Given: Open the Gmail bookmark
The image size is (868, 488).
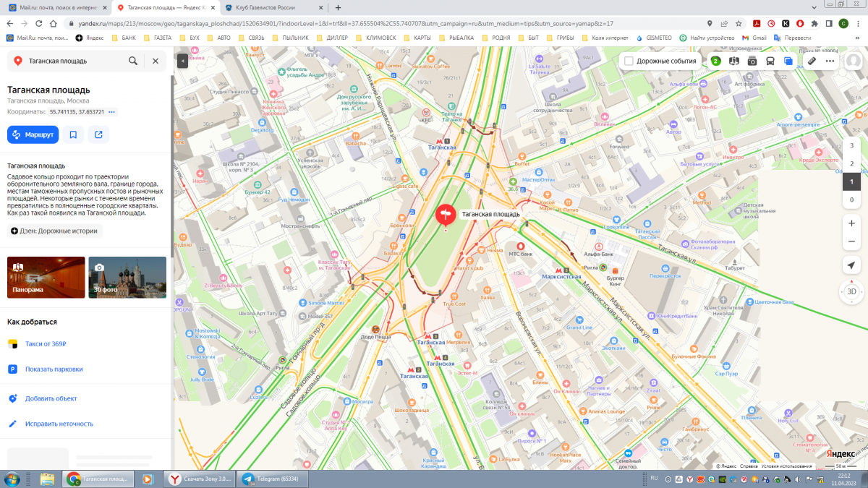Looking at the screenshot, I should click(754, 38).
